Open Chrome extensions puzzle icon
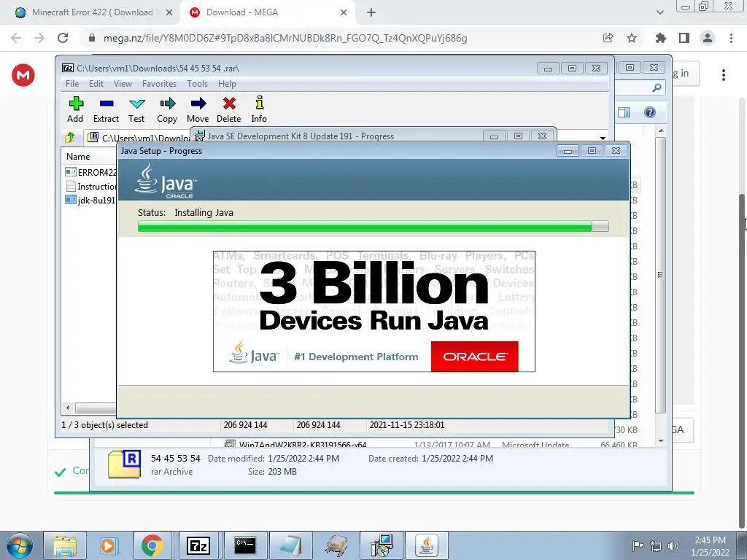 (660, 38)
